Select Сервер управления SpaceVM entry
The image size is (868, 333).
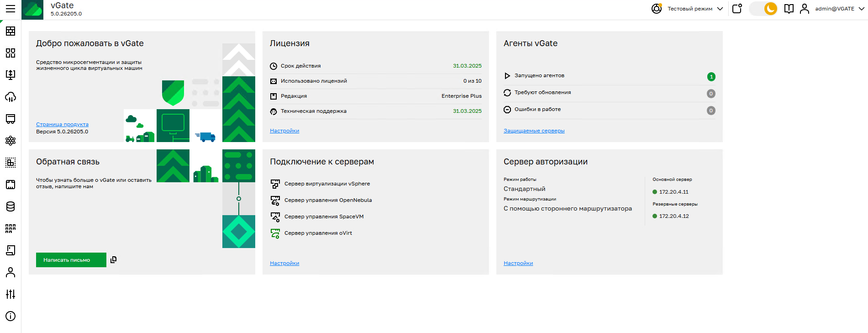tap(324, 217)
